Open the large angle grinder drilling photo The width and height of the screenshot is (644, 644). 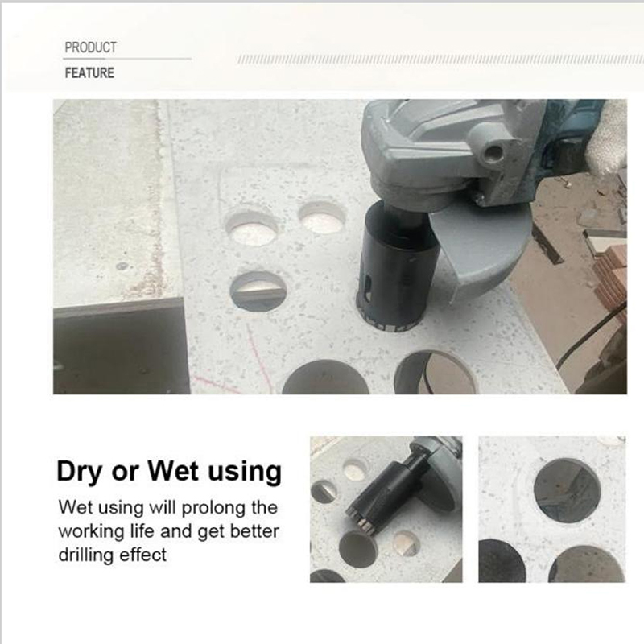(x=340, y=246)
